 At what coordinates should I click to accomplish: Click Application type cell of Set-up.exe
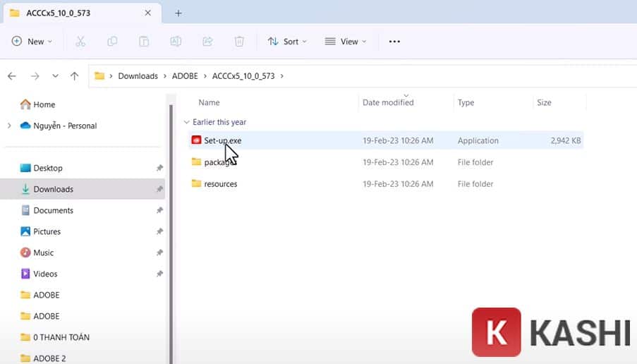pos(478,140)
